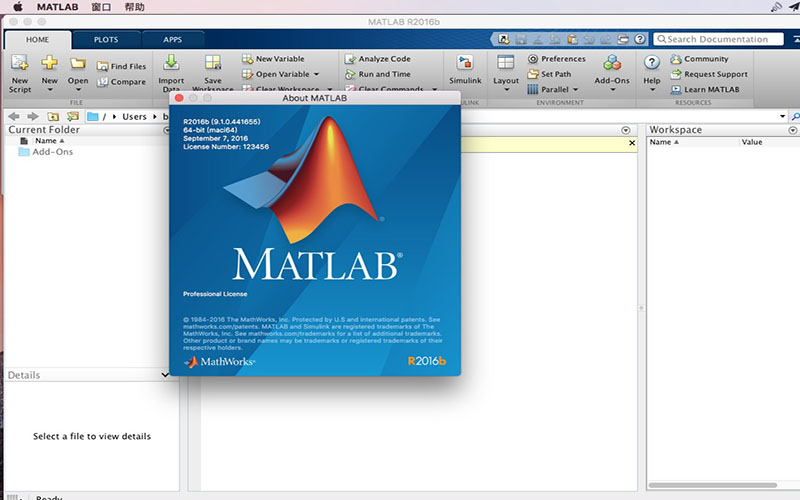Click the browse for folder icon
Screen dimensions: 800x500
coord(73,116)
